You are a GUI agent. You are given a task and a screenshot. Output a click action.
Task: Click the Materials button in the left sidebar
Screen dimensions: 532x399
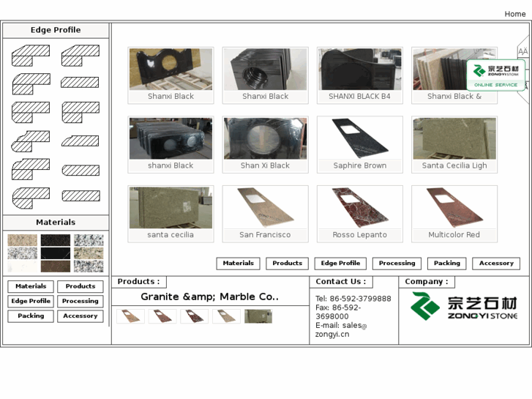[x=31, y=286]
